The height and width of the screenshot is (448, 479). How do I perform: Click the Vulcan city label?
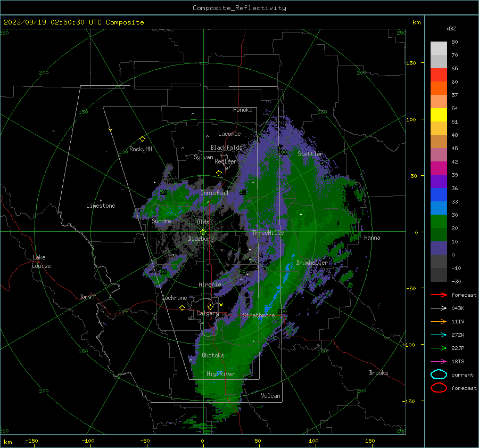(x=270, y=396)
